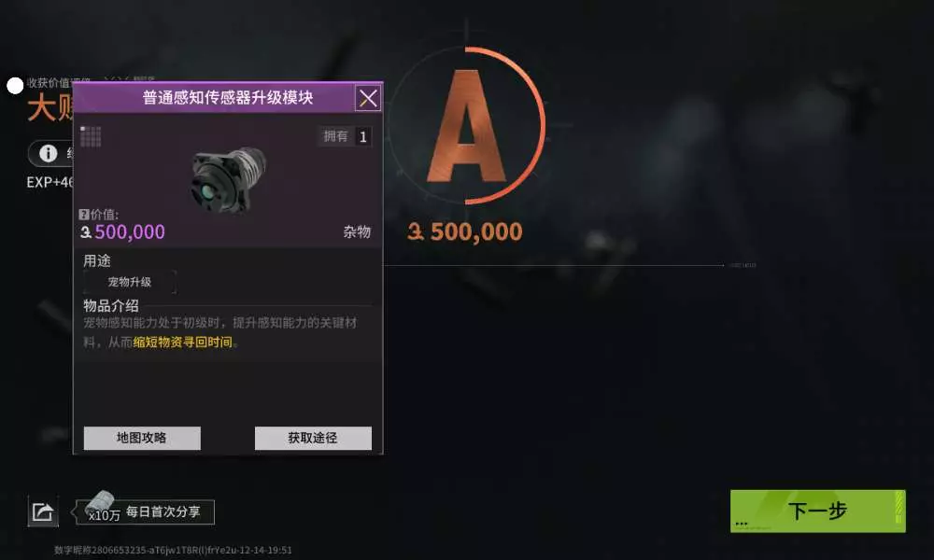Image resolution: width=934 pixels, height=560 pixels.
Task: Click the sensor module item image
Action: pos(228,180)
